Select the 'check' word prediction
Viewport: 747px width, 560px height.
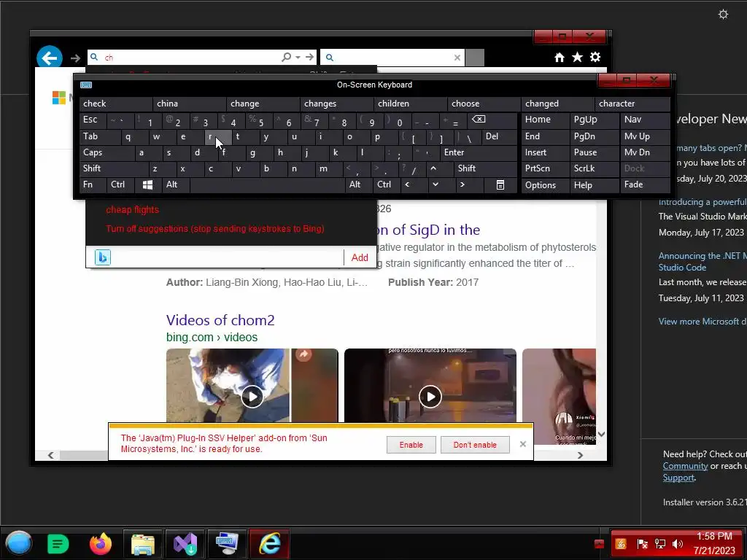[116, 104]
